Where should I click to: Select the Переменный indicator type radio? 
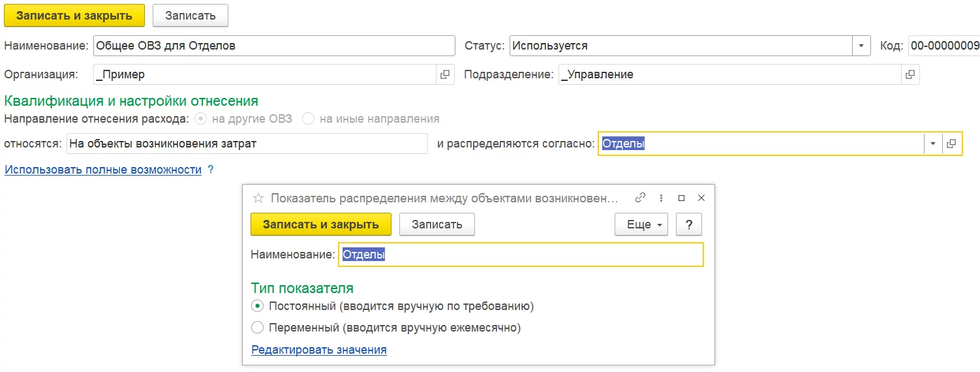pyautogui.click(x=258, y=328)
